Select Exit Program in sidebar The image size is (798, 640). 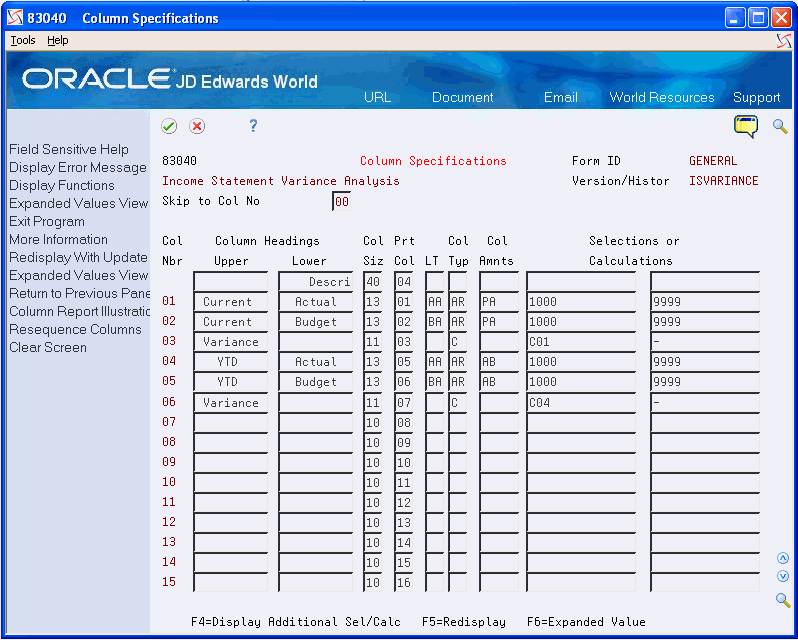pos(47,221)
